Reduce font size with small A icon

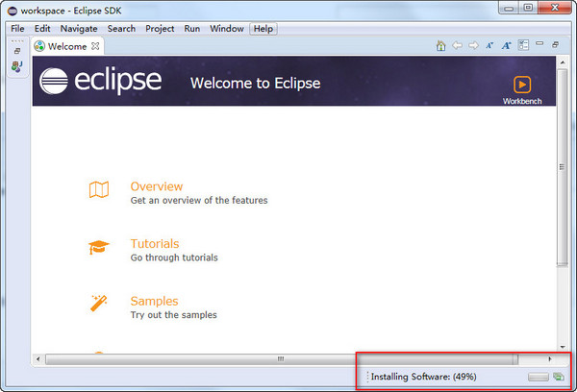pyautogui.click(x=489, y=45)
